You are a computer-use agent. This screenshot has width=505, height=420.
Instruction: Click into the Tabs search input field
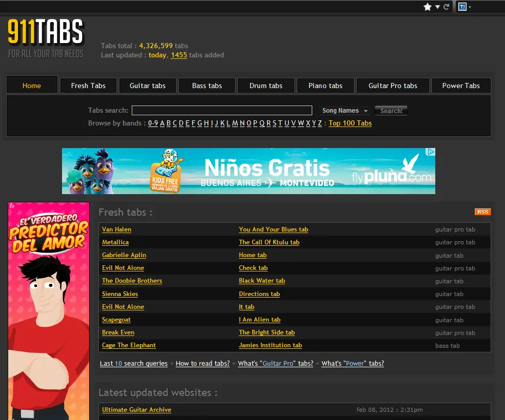(x=222, y=111)
